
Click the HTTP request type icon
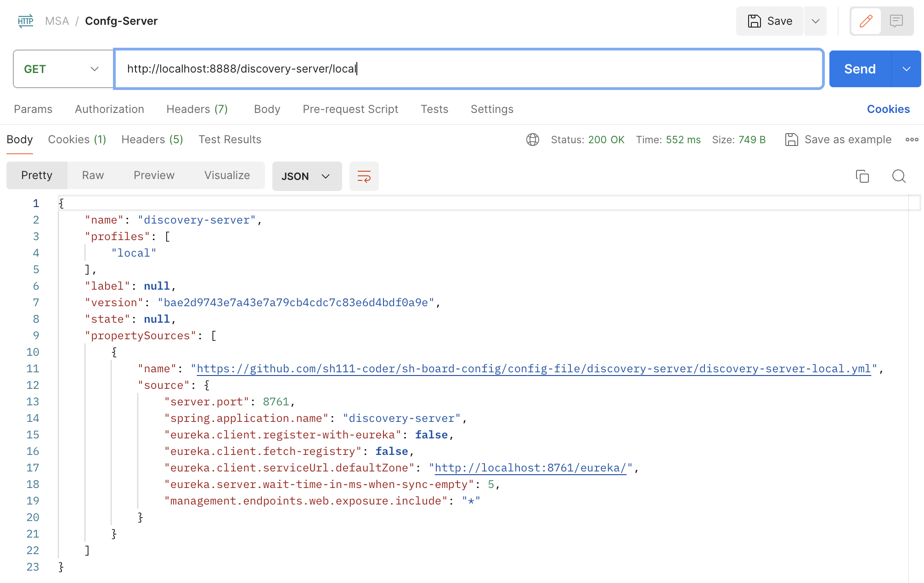26,21
